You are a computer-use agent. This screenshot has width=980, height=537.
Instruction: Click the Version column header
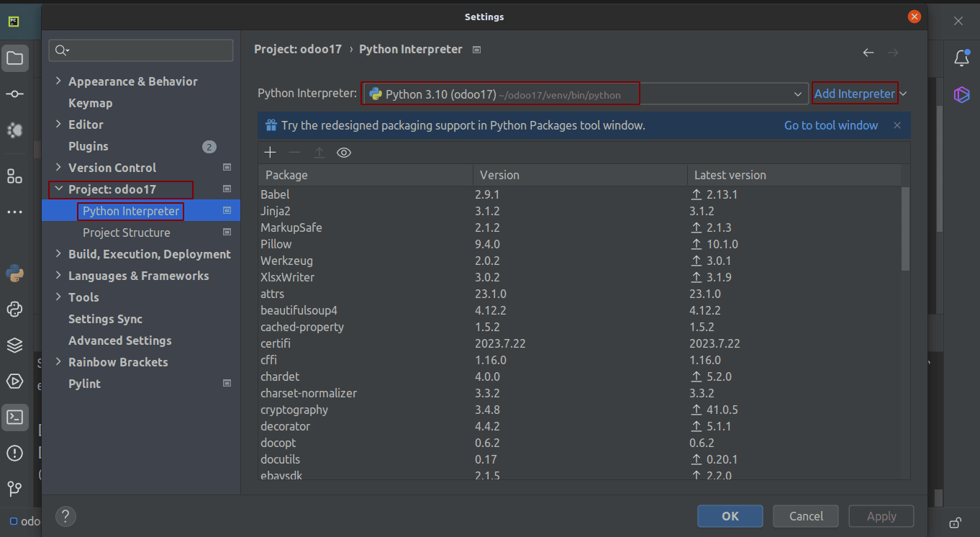tap(580, 175)
